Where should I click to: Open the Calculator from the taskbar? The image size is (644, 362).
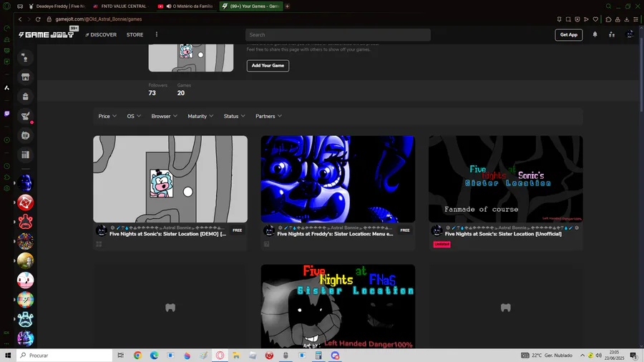pyautogui.click(x=318, y=356)
